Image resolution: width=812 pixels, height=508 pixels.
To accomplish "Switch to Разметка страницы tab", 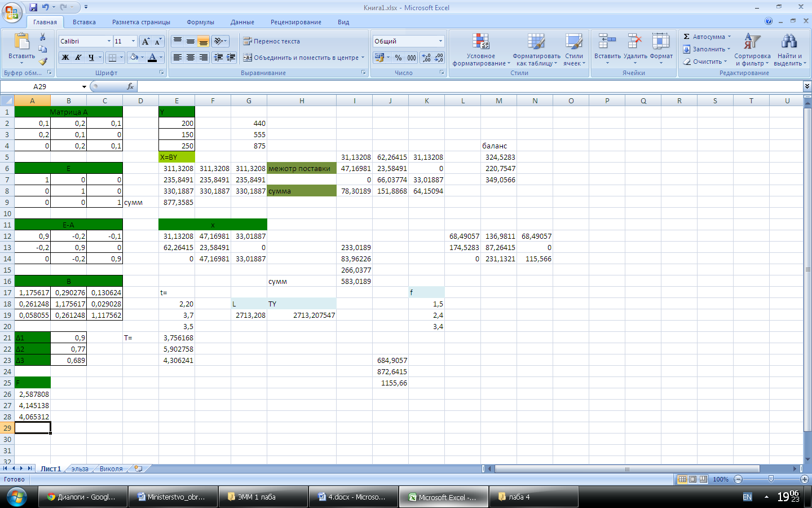I will (x=141, y=22).
